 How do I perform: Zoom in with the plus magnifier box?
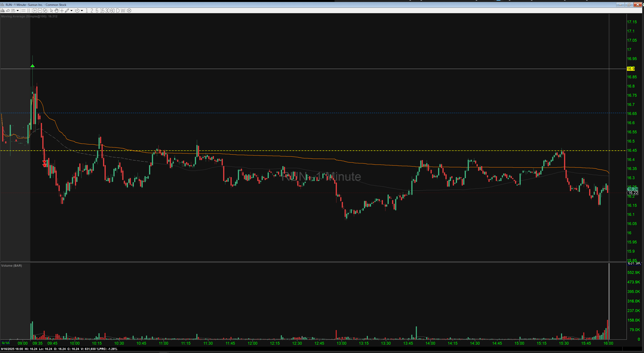pyautogui.click(x=35, y=11)
